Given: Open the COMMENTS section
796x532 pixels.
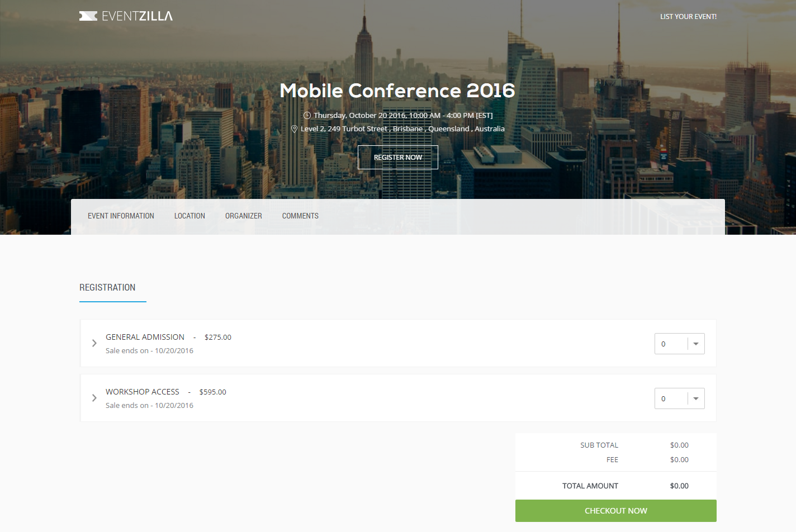Looking at the screenshot, I should (300, 216).
